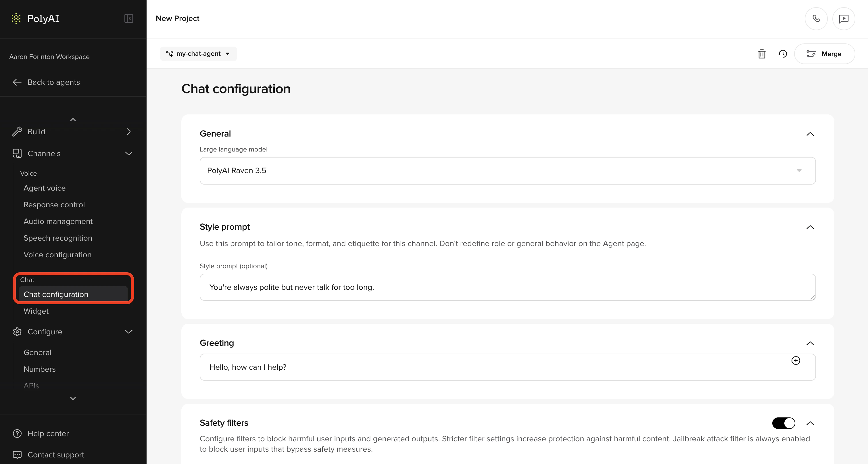Open the version history
This screenshot has height=464, width=868.
[783, 54]
